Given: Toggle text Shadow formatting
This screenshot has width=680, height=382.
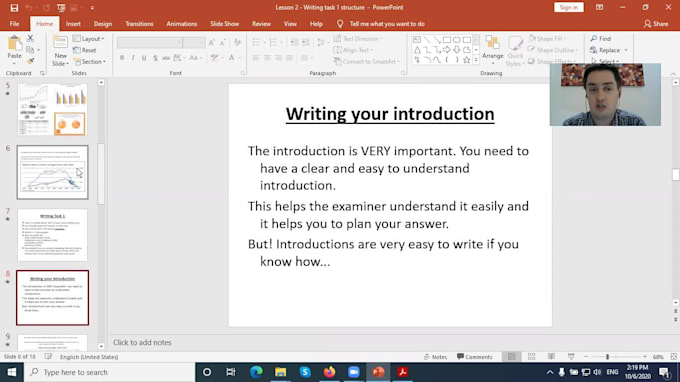Looking at the screenshot, I should 155,58.
